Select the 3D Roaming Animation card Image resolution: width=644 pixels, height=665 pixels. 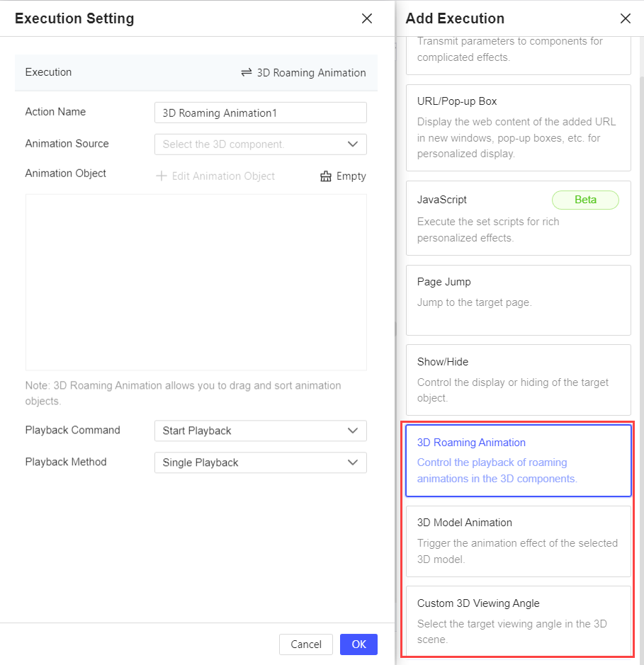pyautogui.click(x=518, y=460)
